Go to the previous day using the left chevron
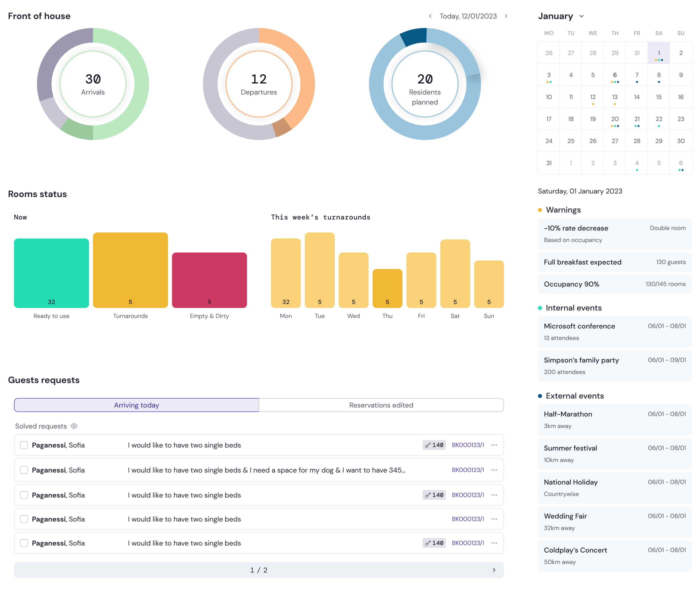 430,16
